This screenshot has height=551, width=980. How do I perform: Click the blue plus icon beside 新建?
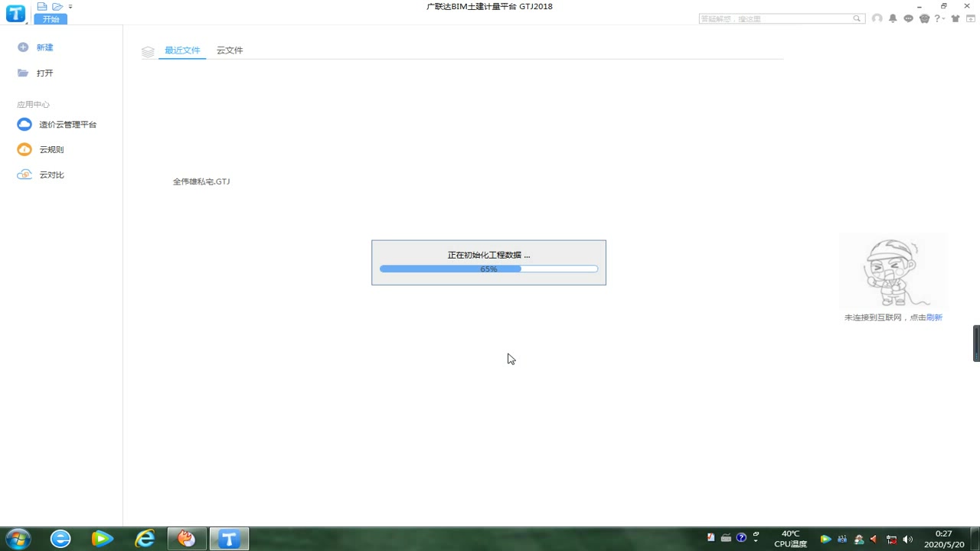(x=23, y=47)
